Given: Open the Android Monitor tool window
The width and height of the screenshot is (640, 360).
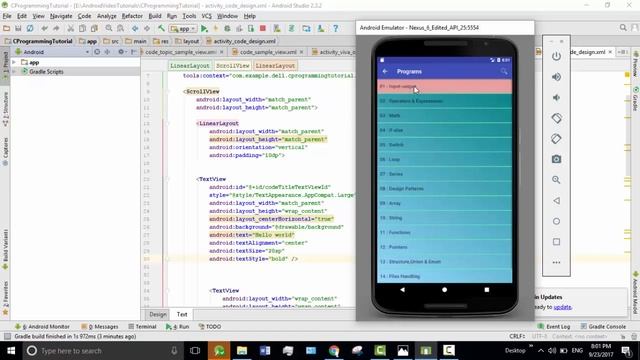Looking at the screenshot, I should click(x=42, y=327).
